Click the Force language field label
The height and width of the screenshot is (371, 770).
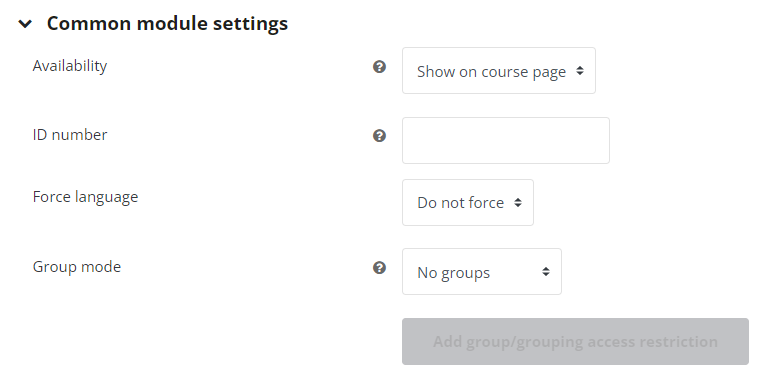[x=85, y=197]
